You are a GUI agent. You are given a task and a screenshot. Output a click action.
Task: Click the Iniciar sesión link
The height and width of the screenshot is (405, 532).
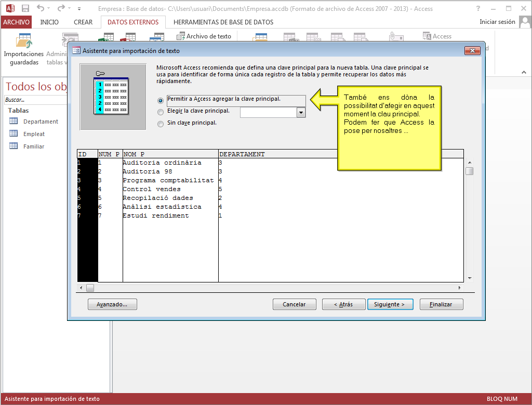pos(497,22)
